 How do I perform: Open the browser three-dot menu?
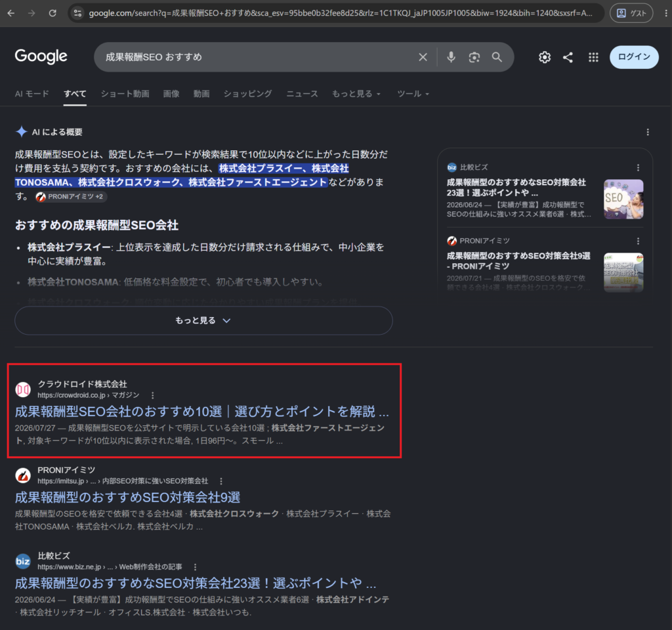tap(665, 13)
